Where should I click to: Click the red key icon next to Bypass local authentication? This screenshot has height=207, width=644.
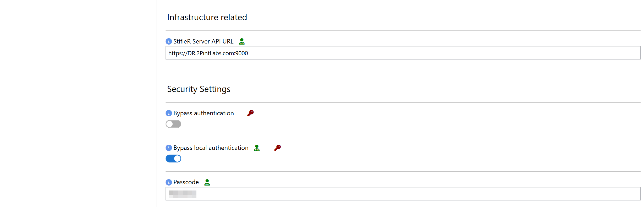(278, 148)
